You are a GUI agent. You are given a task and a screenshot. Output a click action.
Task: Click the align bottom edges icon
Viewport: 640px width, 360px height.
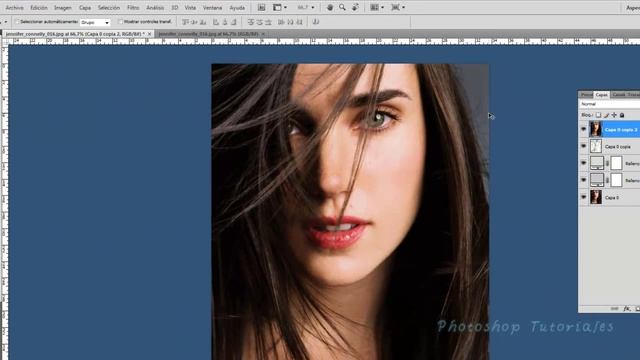203,22
